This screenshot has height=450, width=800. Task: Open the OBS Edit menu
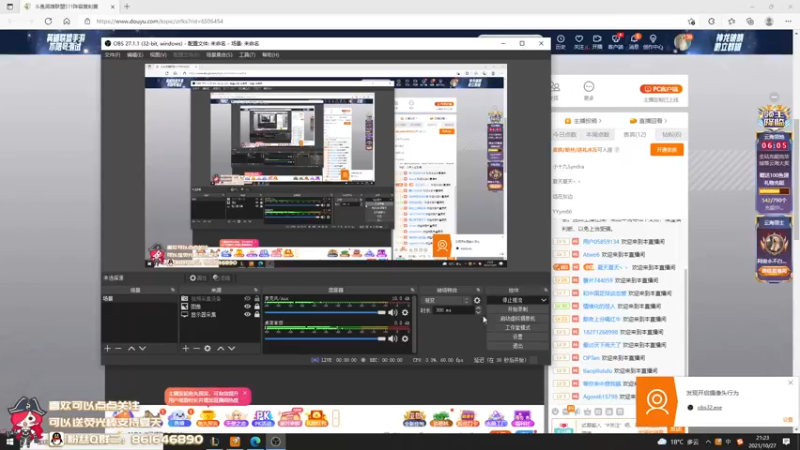pos(135,55)
